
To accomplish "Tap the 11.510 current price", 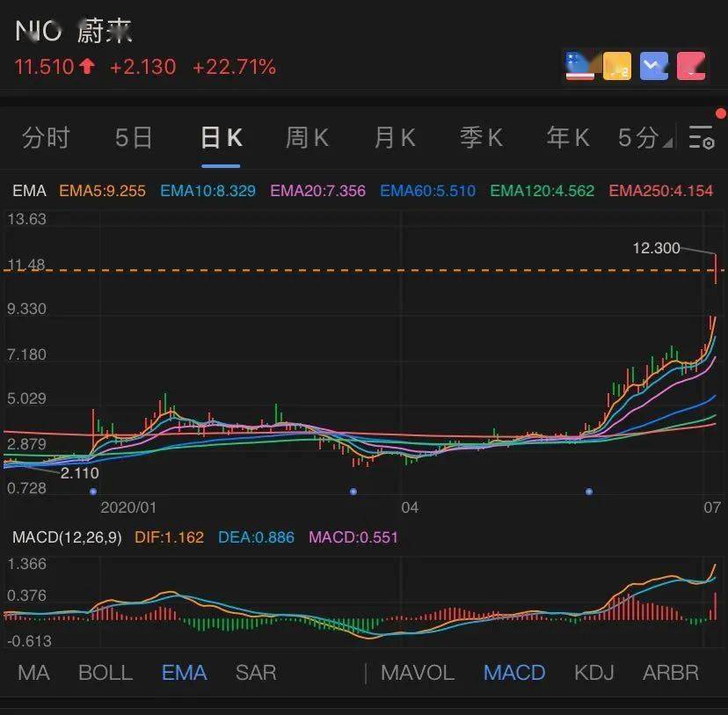I will (x=44, y=67).
